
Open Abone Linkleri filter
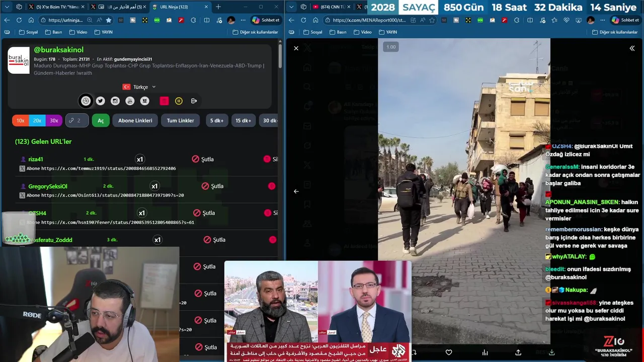point(135,121)
